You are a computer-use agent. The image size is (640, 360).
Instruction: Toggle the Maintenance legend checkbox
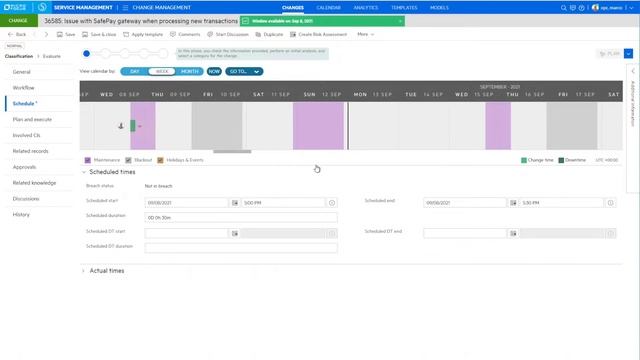point(88,160)
